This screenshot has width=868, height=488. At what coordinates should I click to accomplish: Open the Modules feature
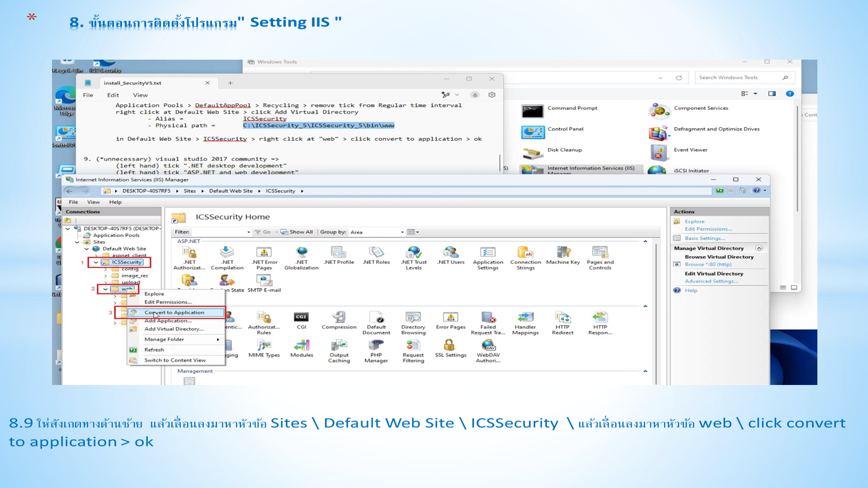coord(302,348)
